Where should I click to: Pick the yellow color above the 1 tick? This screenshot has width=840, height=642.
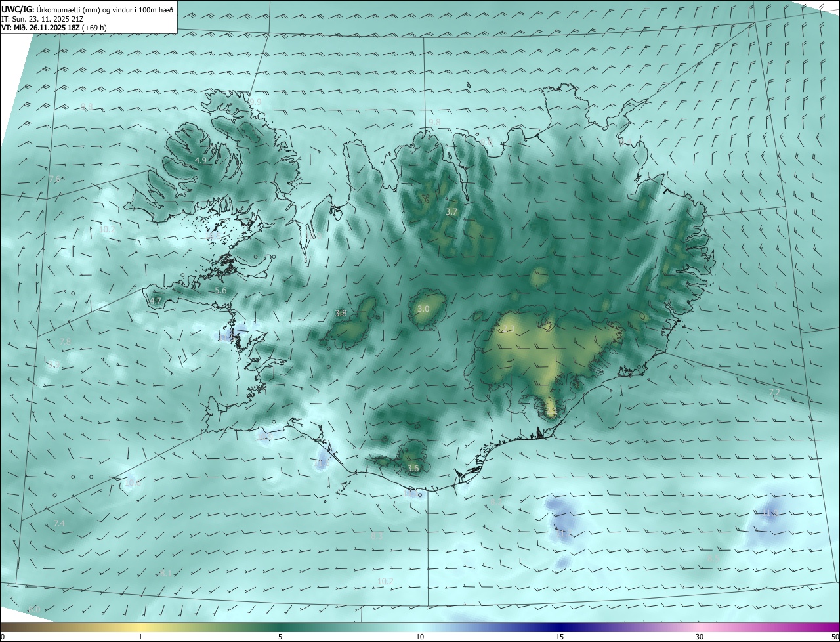[x=140, y=627]
